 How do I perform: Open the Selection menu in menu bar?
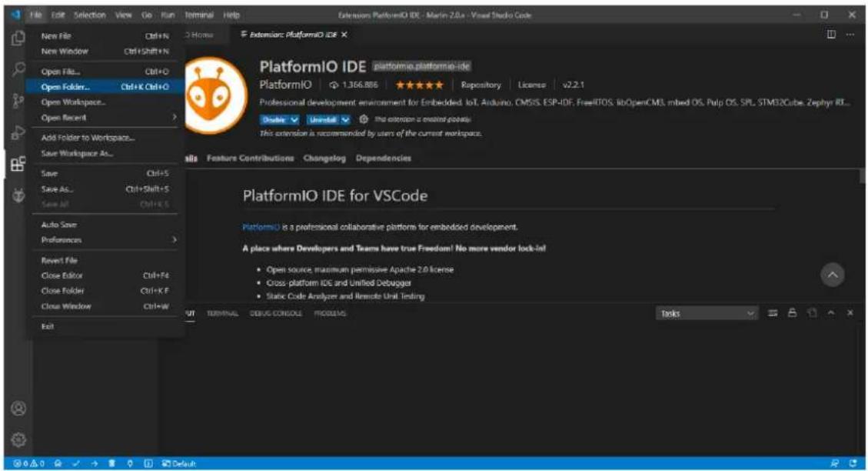[x=90, y=15]
